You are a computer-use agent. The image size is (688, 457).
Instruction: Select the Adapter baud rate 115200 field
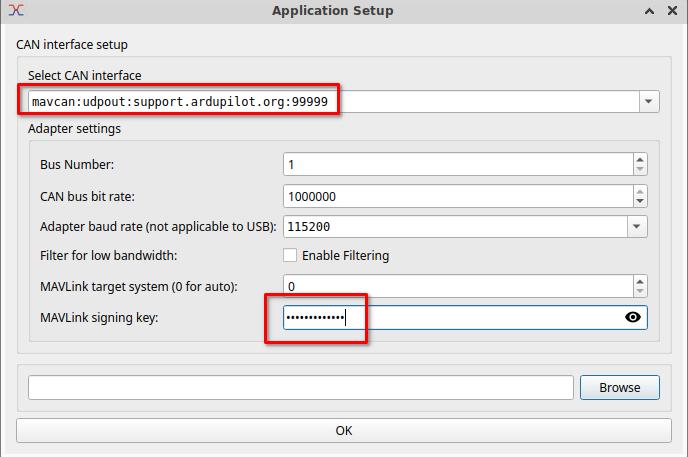pos(455,227)
